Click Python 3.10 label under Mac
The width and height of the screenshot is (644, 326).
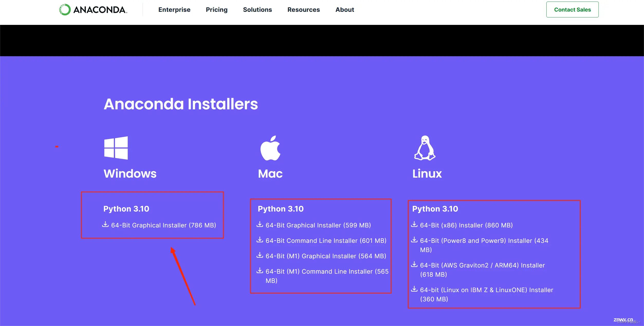click(281, 209)
